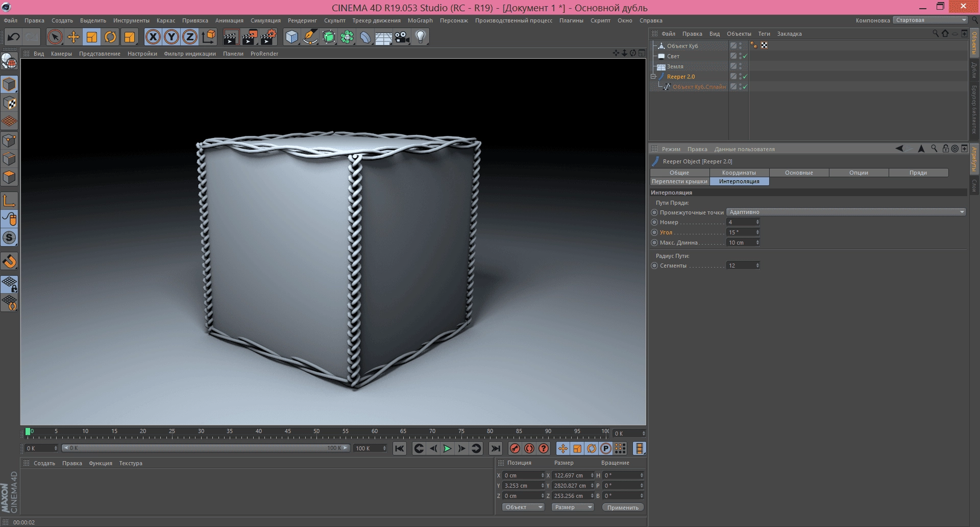This screenshot has width=980, height=527.
Task: Select the Spline Pen tool
Action: pos(310,37)
